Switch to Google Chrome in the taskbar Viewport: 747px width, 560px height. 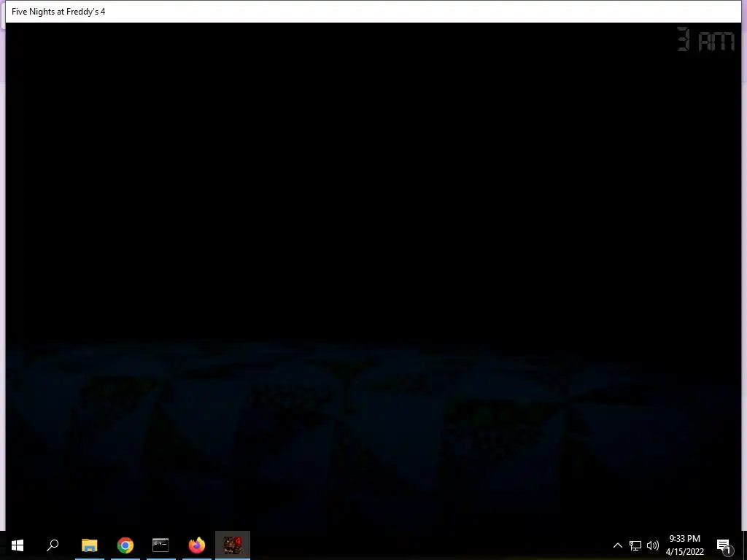[125, 545]
